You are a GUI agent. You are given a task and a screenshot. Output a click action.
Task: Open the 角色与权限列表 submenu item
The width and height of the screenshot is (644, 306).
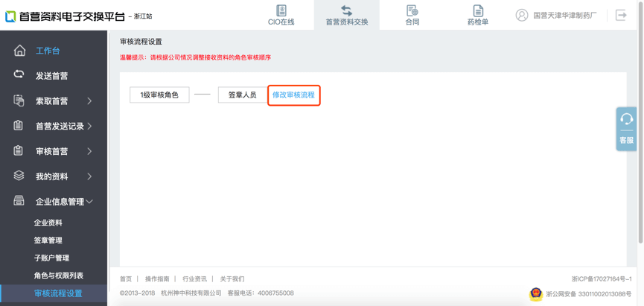point(59,275)
